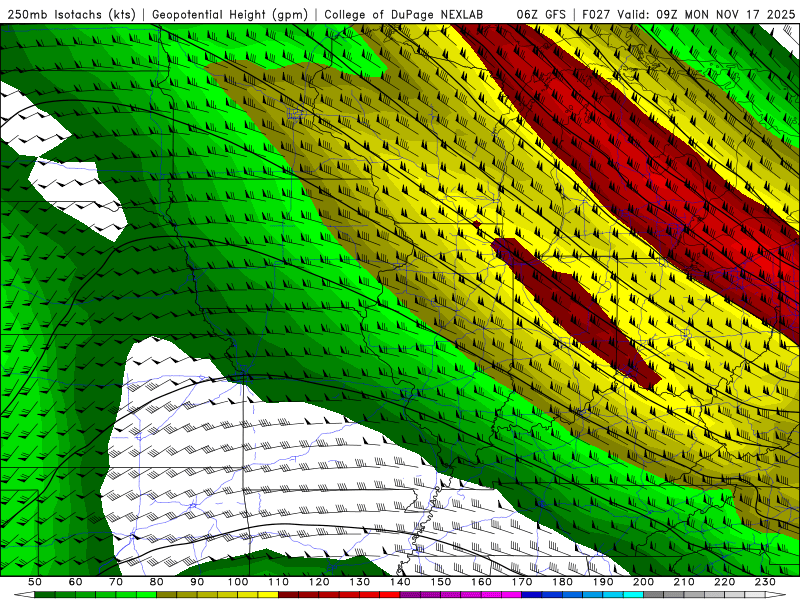The height and width of the screenshot is (600, 800).
Task: Pick the darkest maroon swatch starting at 110
Action: coord(288,595)
